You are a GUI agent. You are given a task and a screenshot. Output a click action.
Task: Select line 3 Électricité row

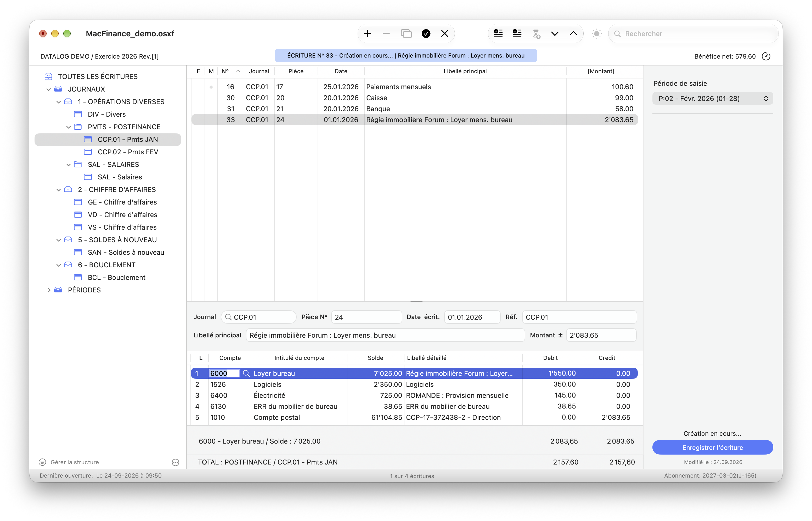coord(414,395)
